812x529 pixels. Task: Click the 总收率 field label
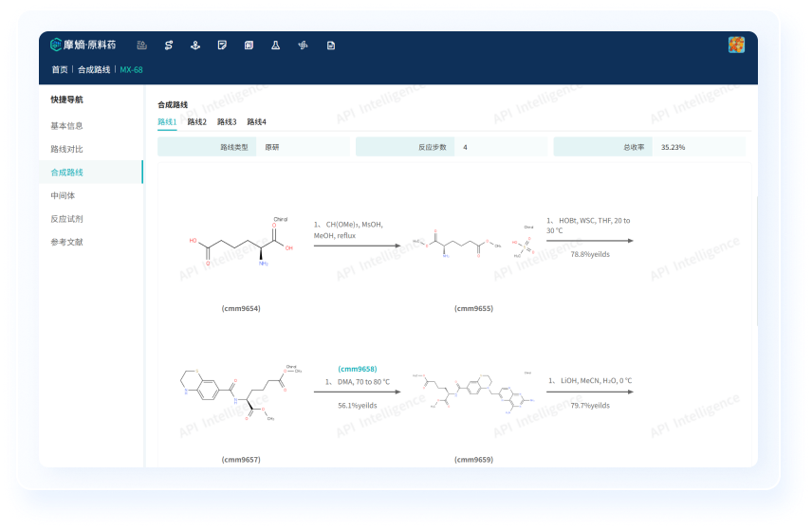[634, 148]
